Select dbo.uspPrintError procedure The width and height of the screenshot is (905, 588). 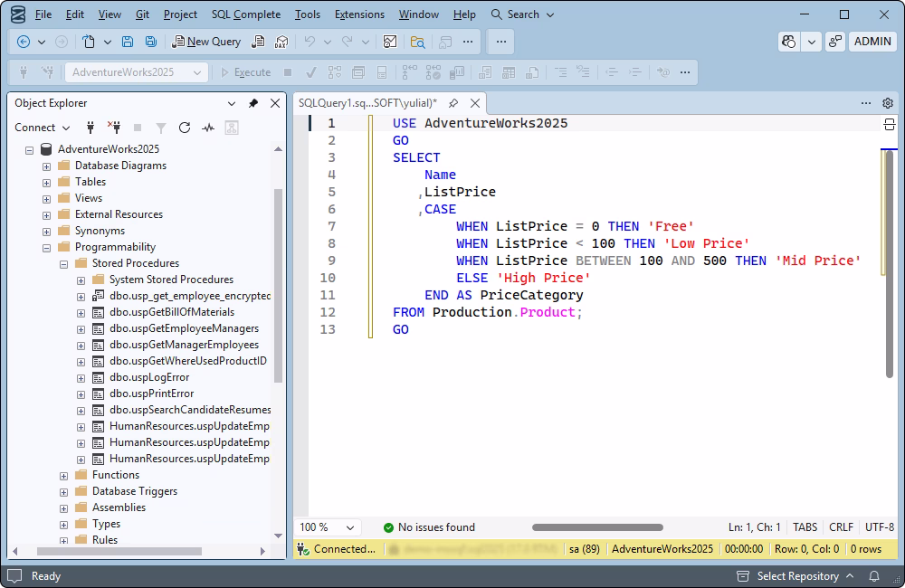click(x=152, y=394)
